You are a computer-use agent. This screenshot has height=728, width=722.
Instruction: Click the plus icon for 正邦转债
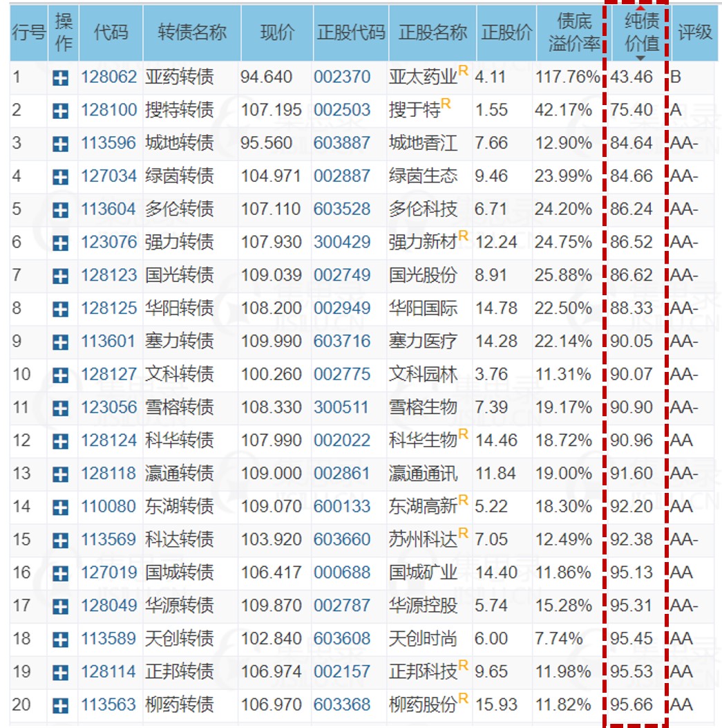click(x=60, y=673)
